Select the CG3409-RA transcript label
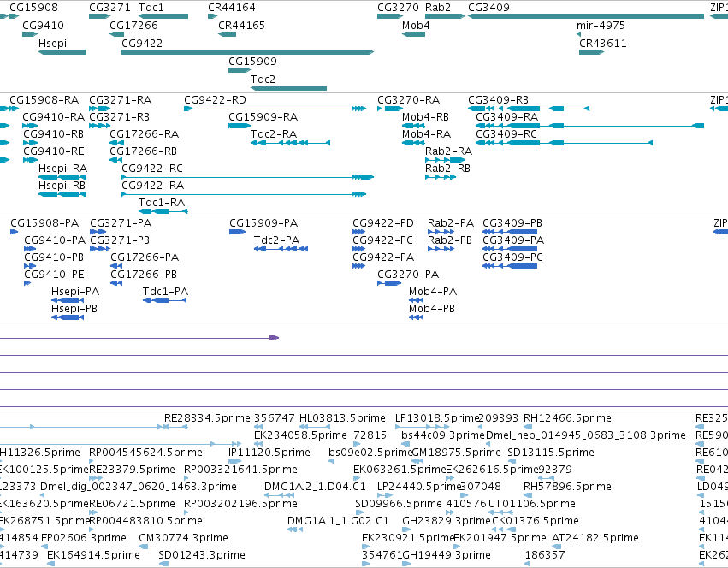 [x=507, y=117]
